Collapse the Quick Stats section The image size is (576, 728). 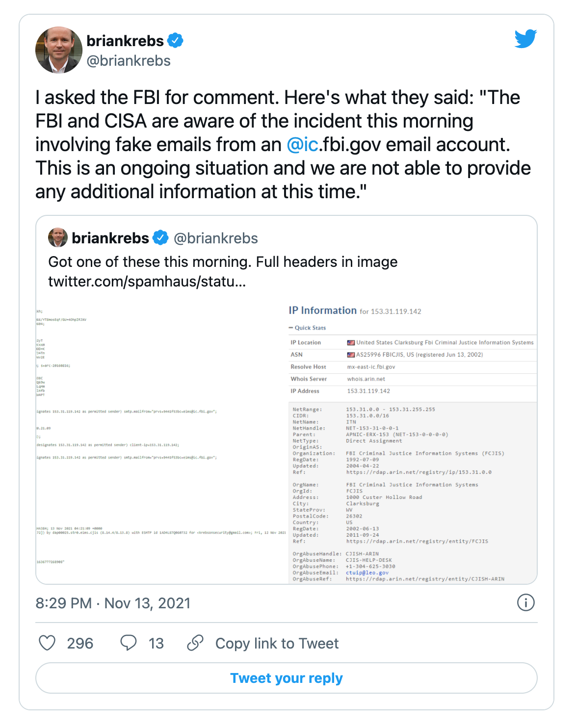click(308, 328)
